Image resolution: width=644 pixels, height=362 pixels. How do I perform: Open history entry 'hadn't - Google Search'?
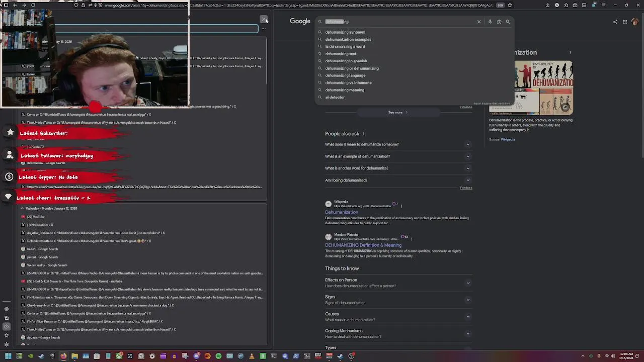coord(42,249)
